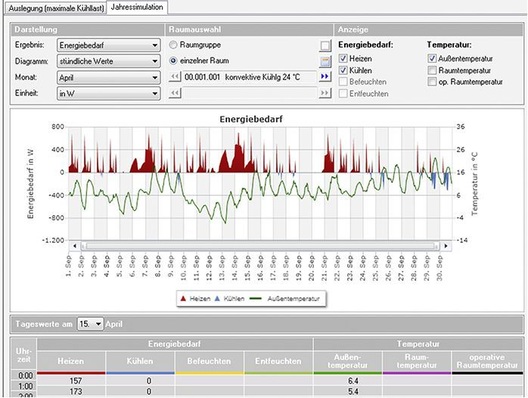Select the Raumgruppe radio button

[x=173, y=45]
